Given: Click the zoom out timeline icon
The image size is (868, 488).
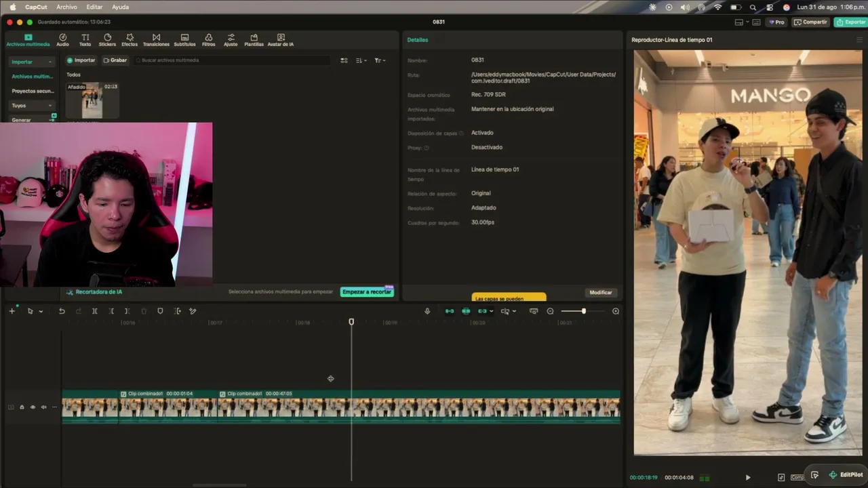Looking at the screenshot, I should (550, 311).
